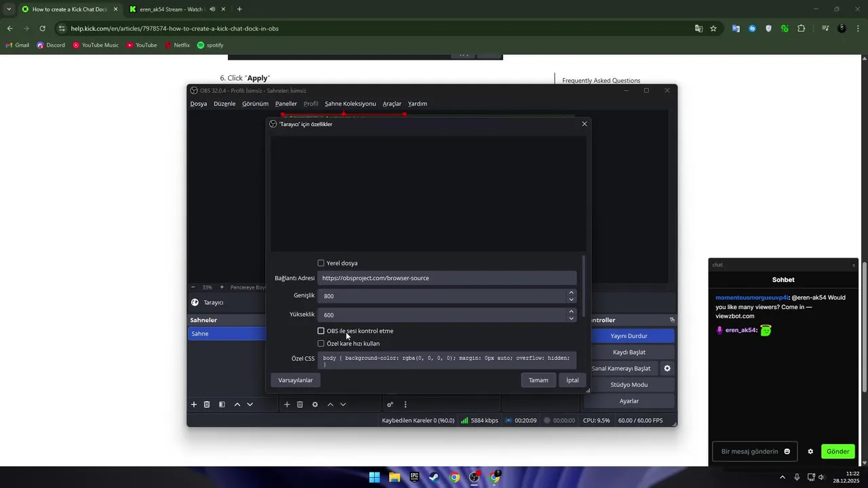The height and width of the screenshot is (488, 868).
Task: Open Windows Start menu
Action: pos(374,477)
